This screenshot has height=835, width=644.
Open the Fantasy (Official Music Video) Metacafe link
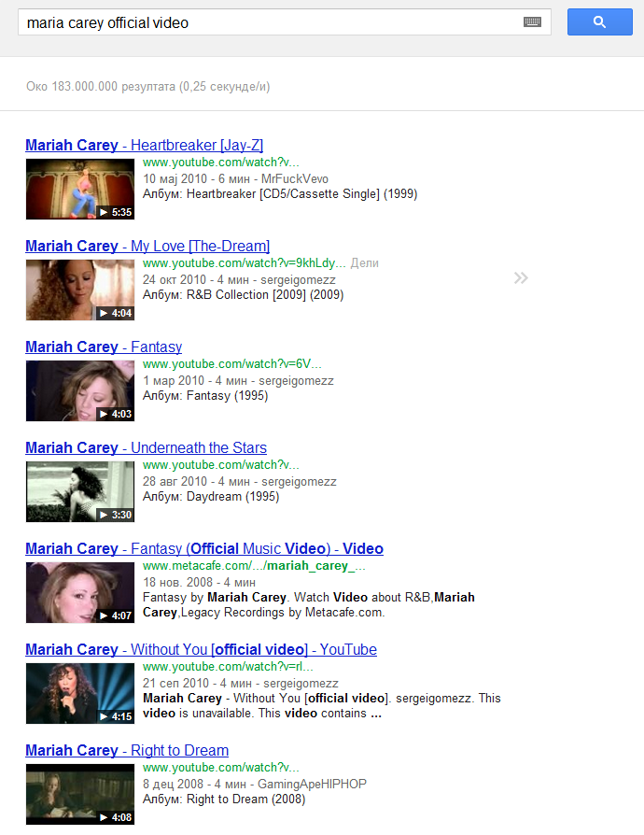[204, 548]
